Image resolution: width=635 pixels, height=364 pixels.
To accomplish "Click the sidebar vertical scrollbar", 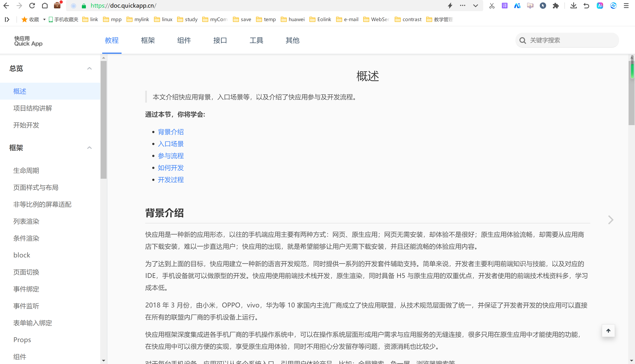I will coord(103,120).
